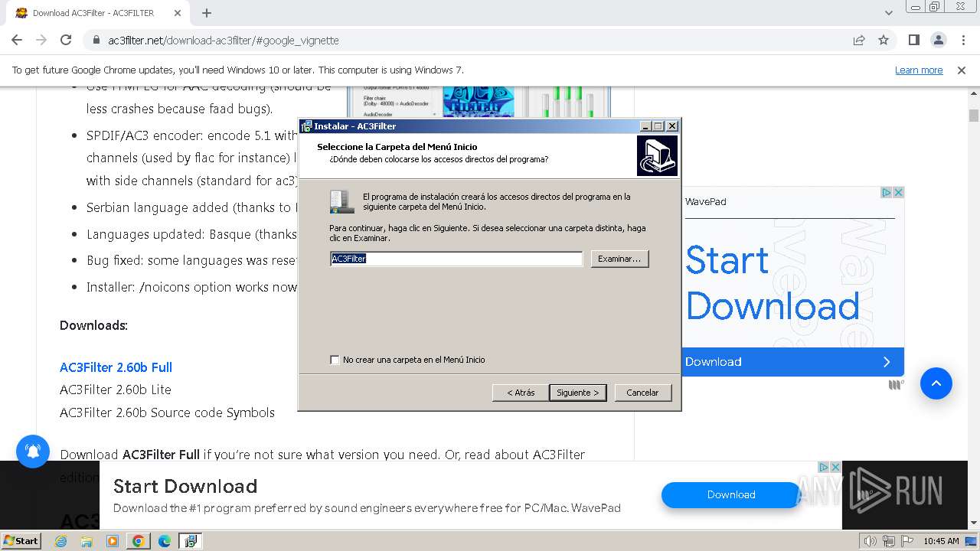Click the Start menu folder name field
Viewport: 980px width, 551px height.
click(x=456, y=259)
